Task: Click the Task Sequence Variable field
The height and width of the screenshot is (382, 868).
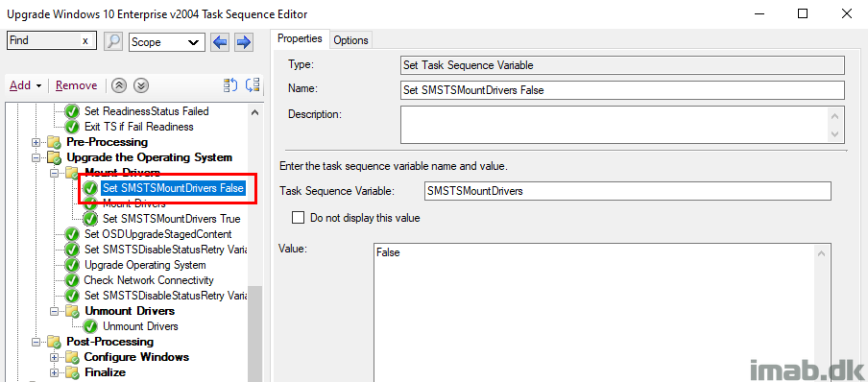Action: [x=627, y=191]
